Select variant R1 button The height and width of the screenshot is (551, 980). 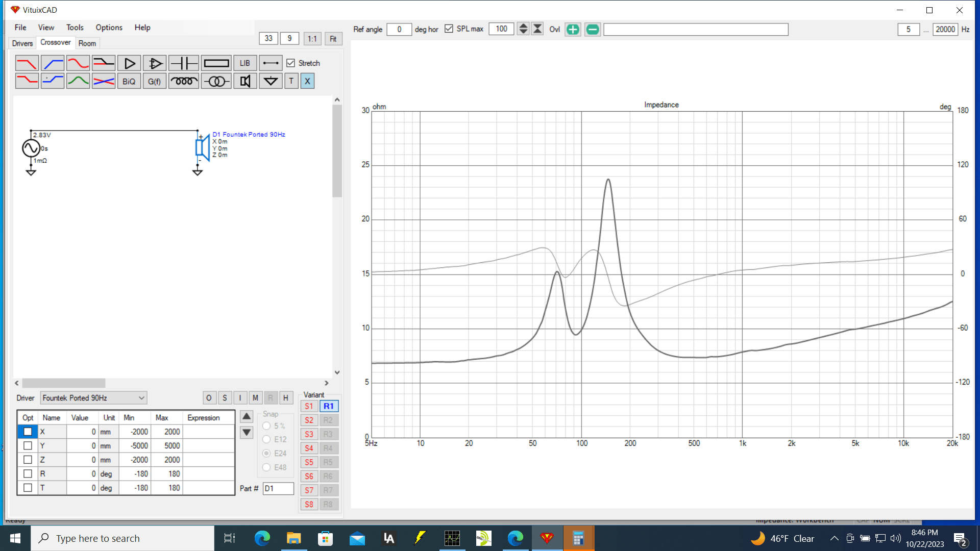click(x=329, y=407)
